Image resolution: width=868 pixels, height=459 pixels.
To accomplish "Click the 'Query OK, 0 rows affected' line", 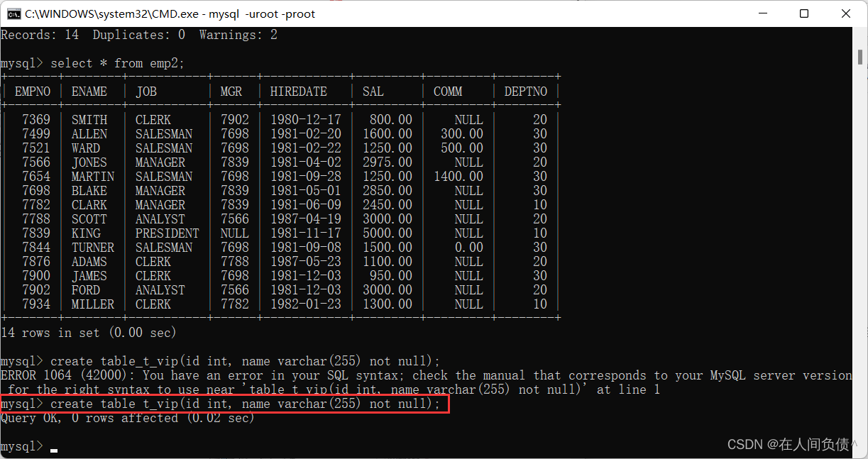I will click(128, 419).
